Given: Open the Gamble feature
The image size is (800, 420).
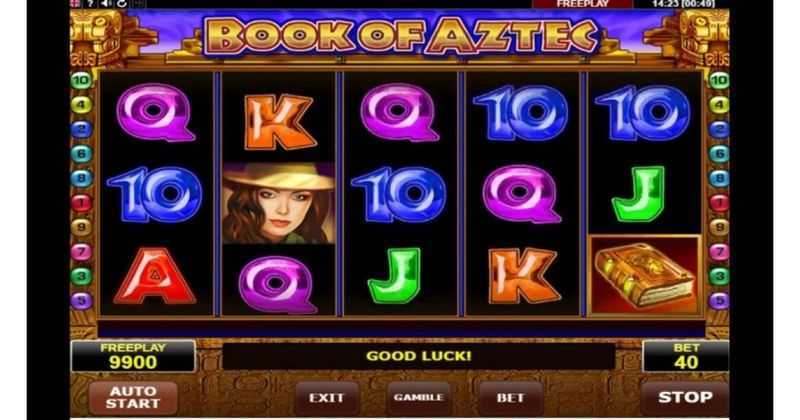Looking at the screenshot, I should (x=418, y=398).
